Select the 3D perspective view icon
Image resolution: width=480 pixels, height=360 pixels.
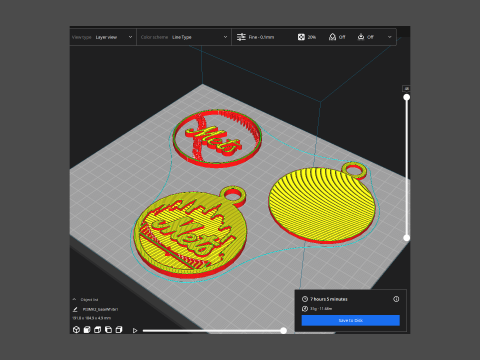click(76, 330)
